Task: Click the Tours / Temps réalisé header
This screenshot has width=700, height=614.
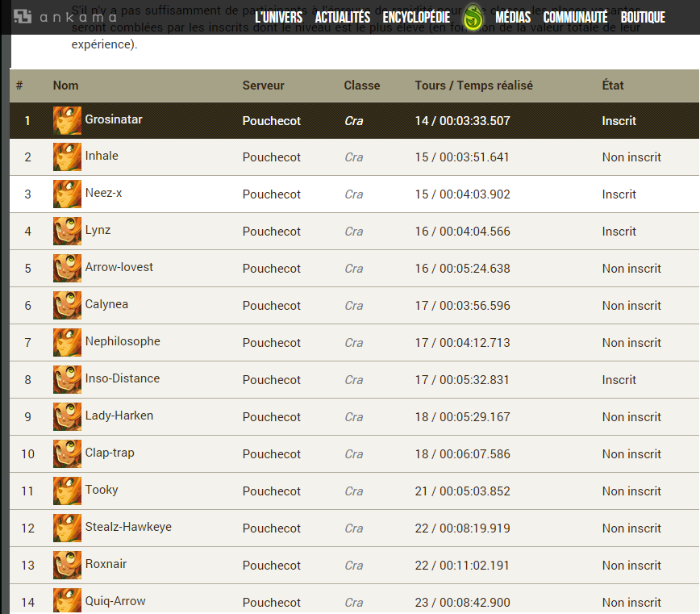Action: tap(473, 86)
